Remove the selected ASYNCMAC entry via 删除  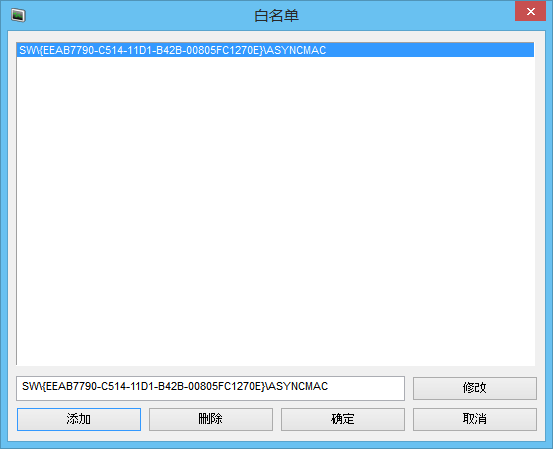(211, 419)
